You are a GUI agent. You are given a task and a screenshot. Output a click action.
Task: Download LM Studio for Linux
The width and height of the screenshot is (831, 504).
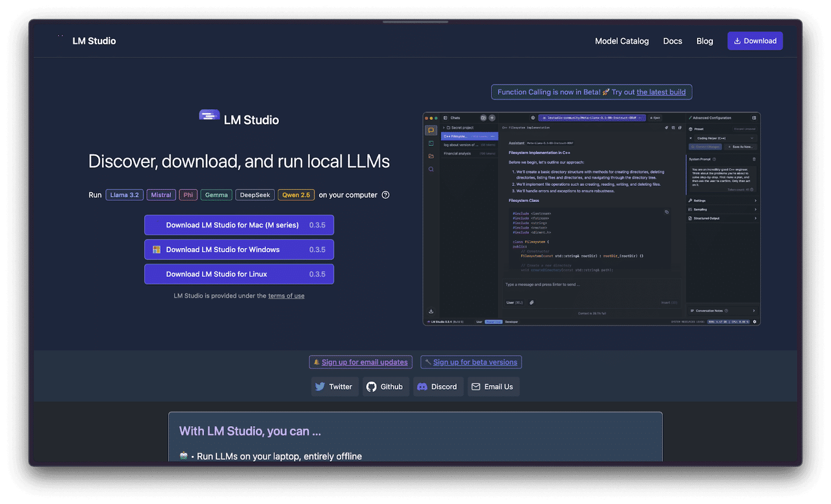pyautogui.click(x=239, y=274)
